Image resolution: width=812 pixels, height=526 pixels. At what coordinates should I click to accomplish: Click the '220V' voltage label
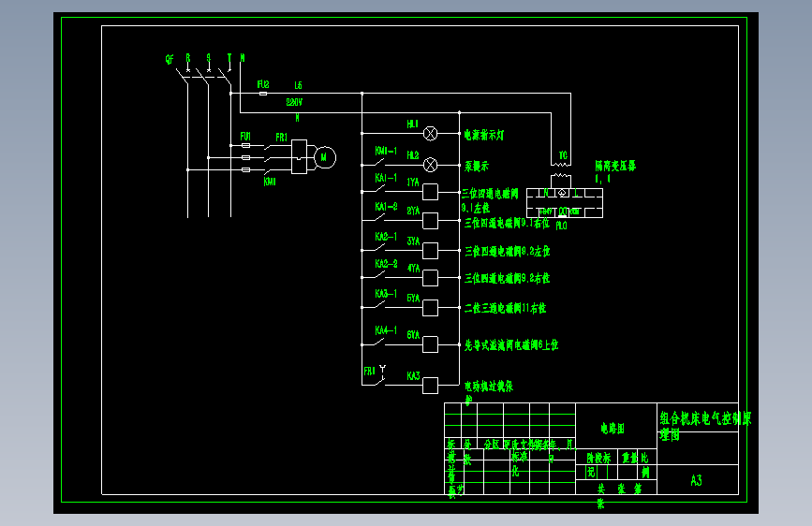click(x=294, y=103)
